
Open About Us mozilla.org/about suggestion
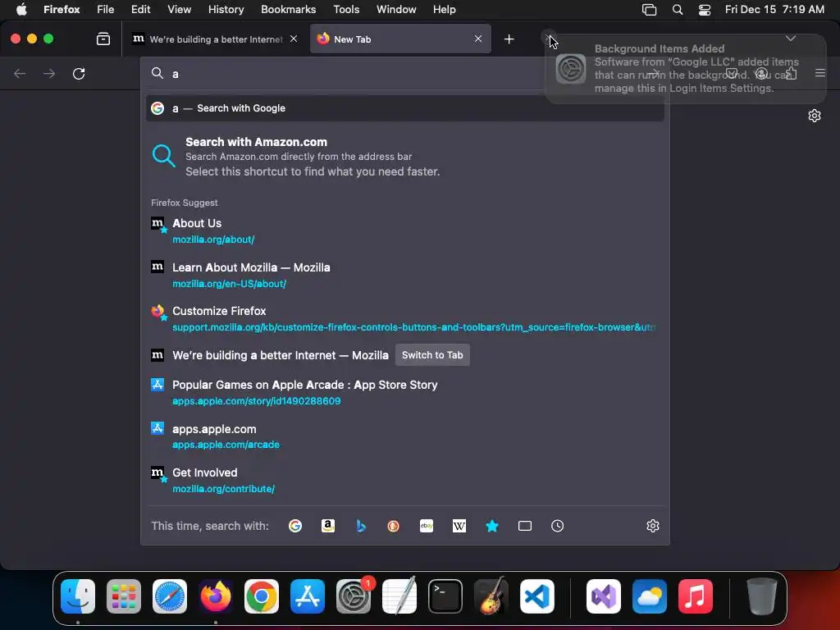pyautogui.click(x=405, y=231)
